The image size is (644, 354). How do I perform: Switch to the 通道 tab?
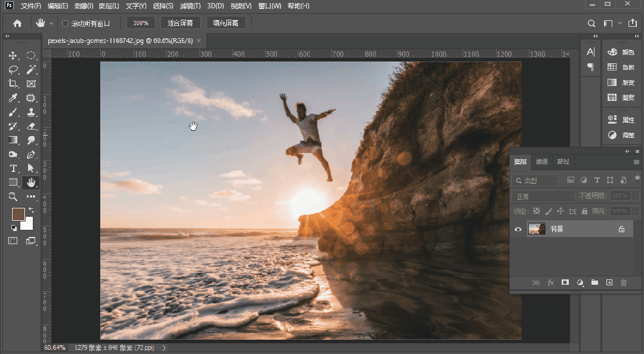pyautogui.click(x=541, y=162)
